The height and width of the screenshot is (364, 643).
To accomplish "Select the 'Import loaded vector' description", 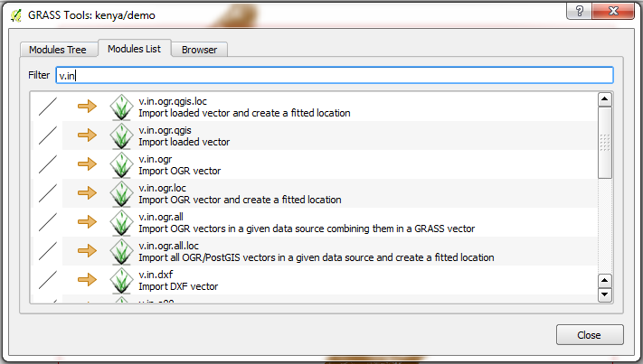I will [x=184, y=142].
